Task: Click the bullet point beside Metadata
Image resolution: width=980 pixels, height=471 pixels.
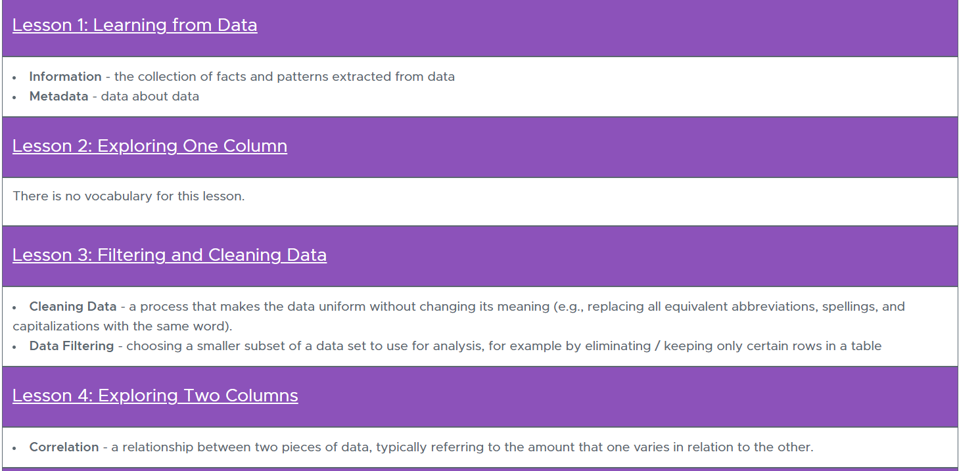Action: (15, 97)
